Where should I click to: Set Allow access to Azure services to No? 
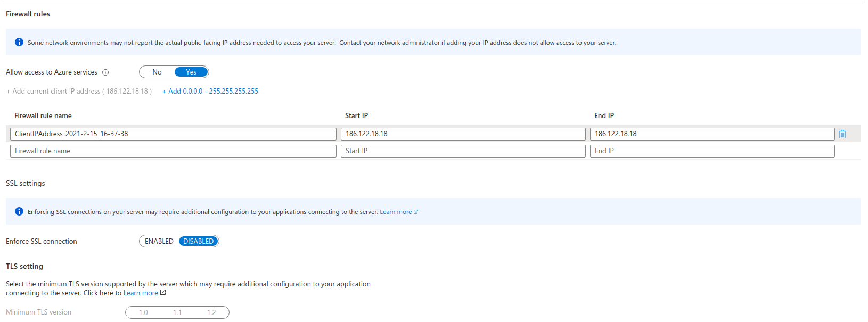(157, 72)
